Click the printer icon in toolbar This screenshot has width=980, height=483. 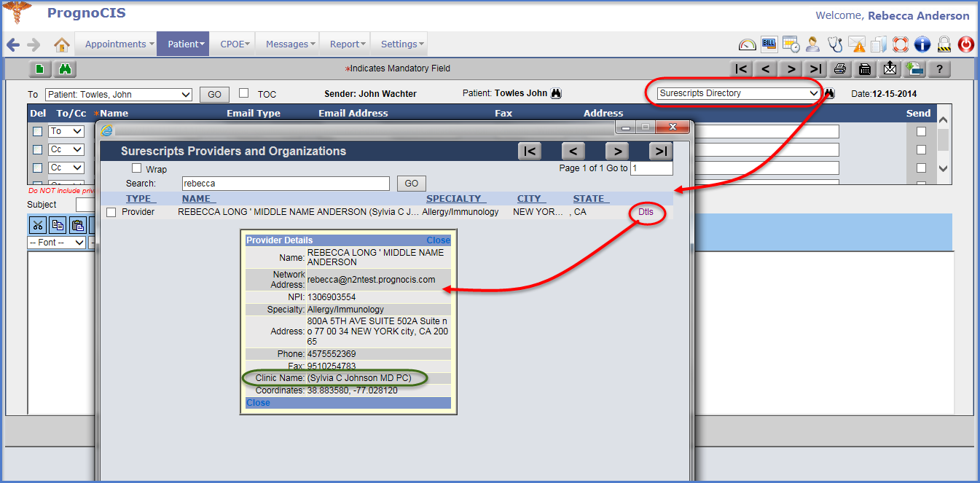coord(840,69)
